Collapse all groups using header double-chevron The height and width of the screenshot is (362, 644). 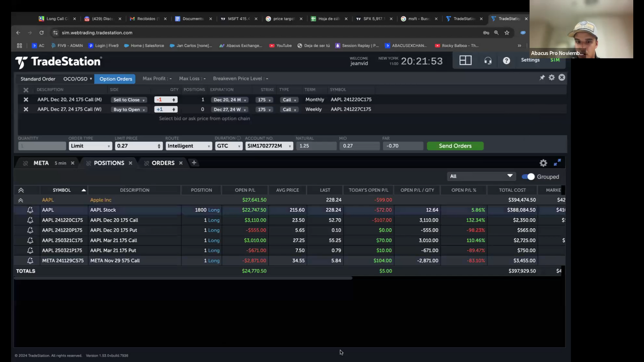[21, 190]
